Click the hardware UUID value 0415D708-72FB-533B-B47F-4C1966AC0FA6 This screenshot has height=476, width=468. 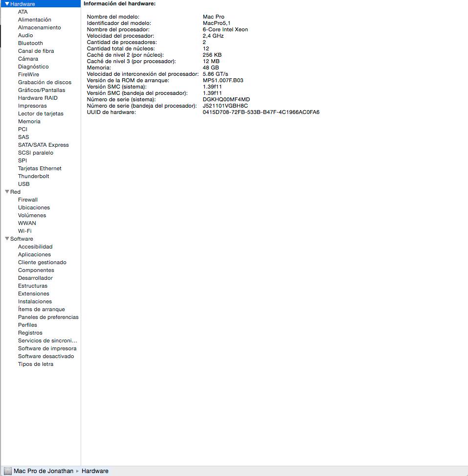click(x=261, y=113)
